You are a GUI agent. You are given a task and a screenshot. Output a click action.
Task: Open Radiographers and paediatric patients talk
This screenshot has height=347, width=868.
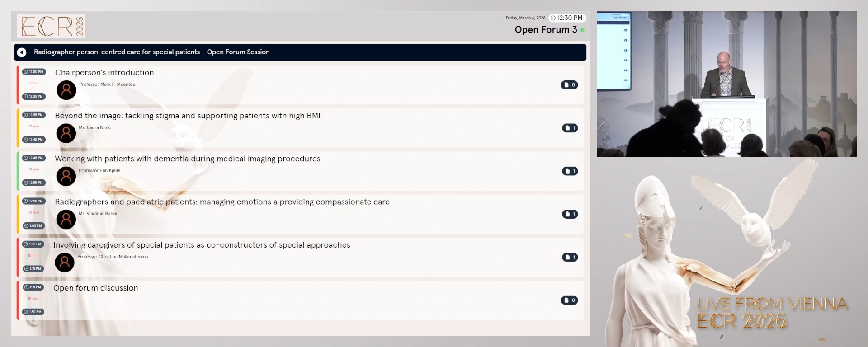tap(222, 202)
